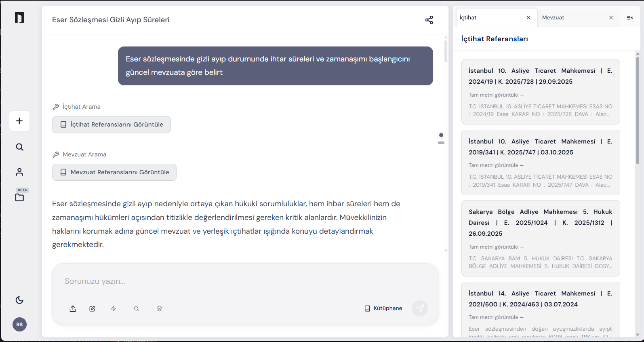Click the Sorunuzu yazın input field
The height and width of the screenshot is (342, 644).
(x=245, y=281)
